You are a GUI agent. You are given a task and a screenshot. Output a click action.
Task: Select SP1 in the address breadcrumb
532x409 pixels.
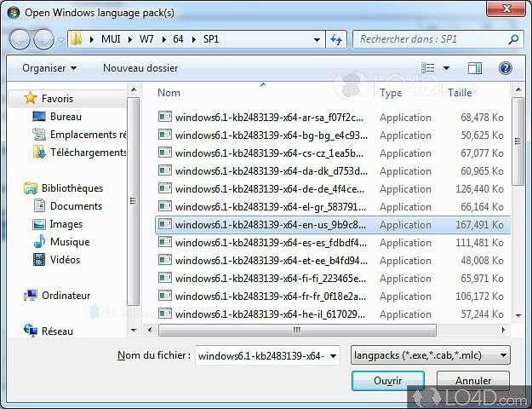pos(211,39)
